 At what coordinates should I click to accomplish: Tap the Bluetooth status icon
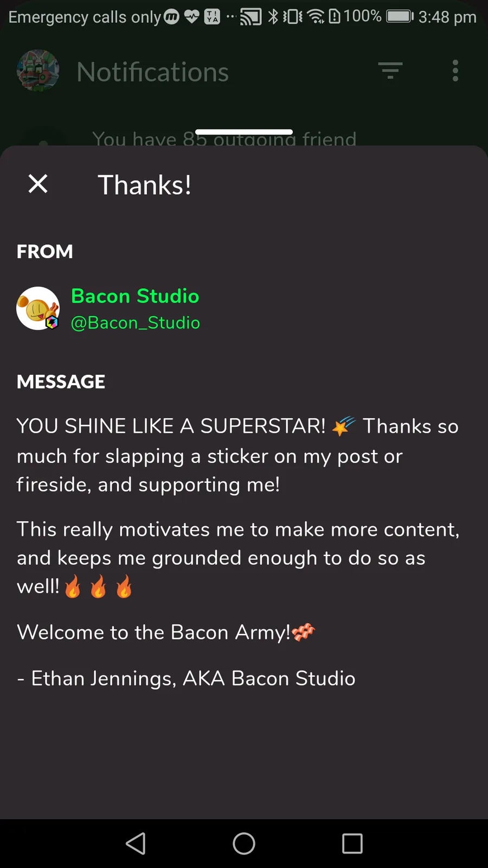click(x=273, y=17)
